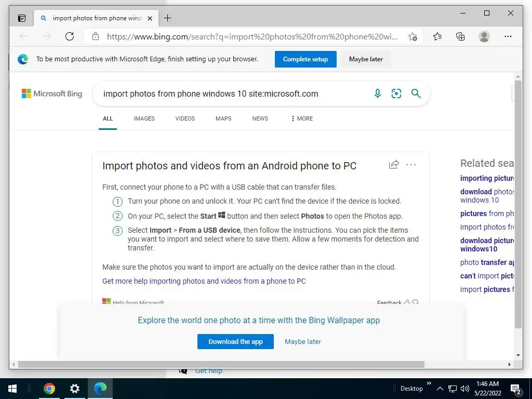Dismiss setup with Maybe later
532x399 pixels.
click(366, 59)
